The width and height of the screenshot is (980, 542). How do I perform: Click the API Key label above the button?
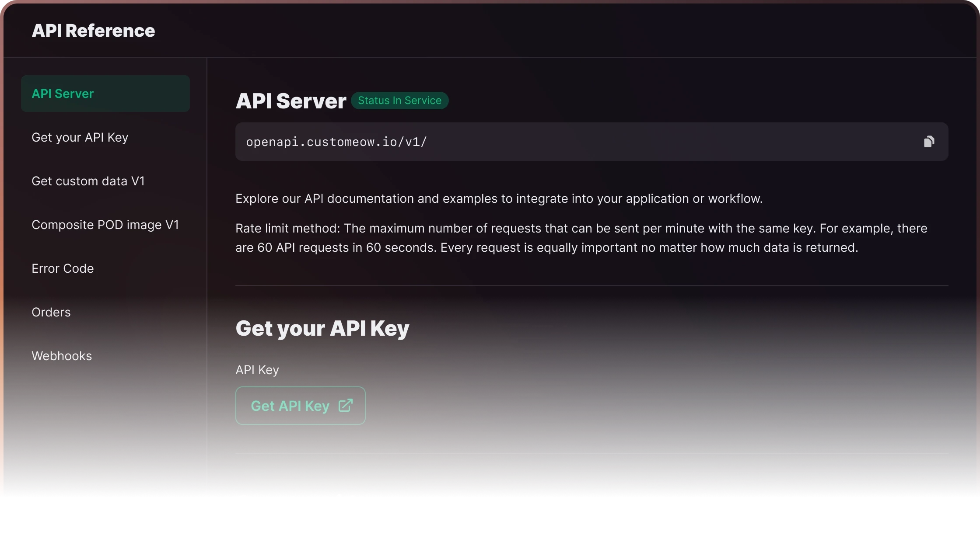pyautogui.click(x=257, y=370)
